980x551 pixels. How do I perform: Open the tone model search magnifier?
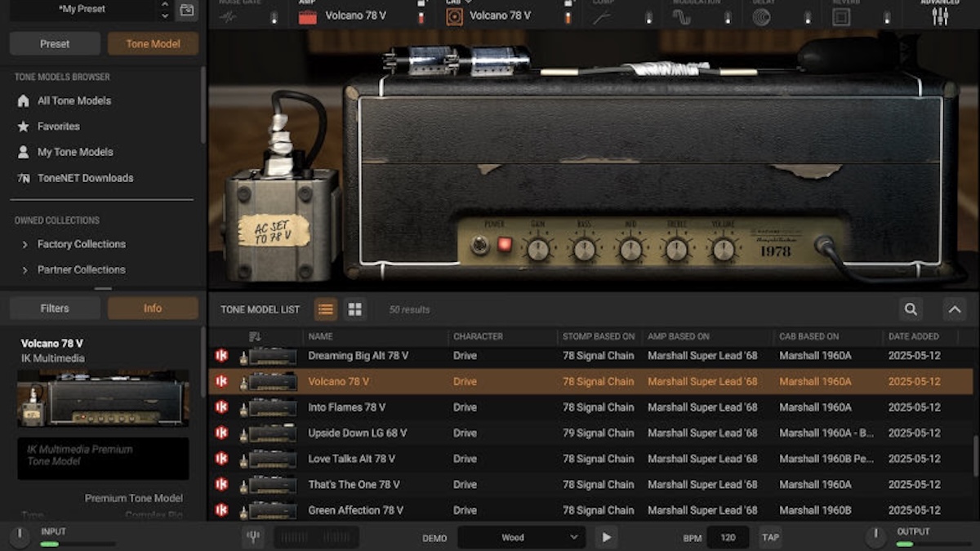(911, 309)
